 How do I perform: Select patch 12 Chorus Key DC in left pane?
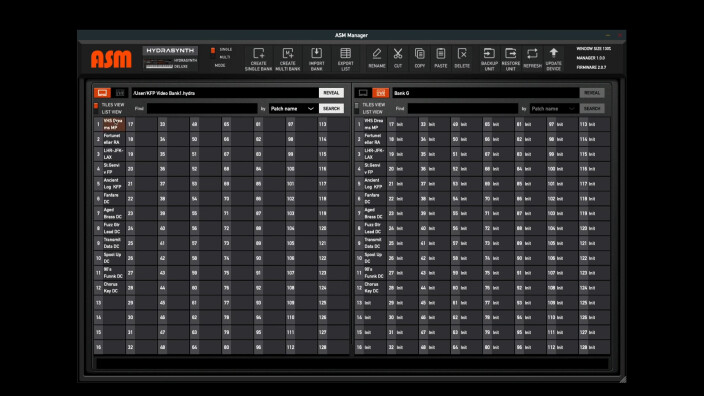click(110, 288)
